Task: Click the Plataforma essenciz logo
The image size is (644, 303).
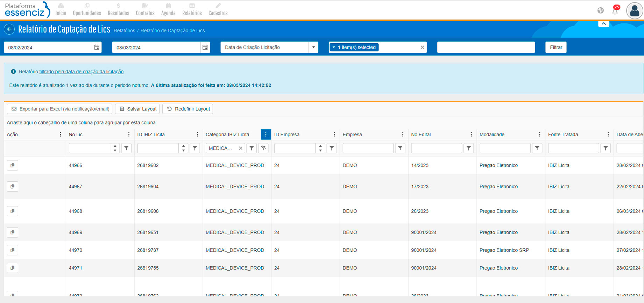Action: pyautogui.click(x=27, y=10)
